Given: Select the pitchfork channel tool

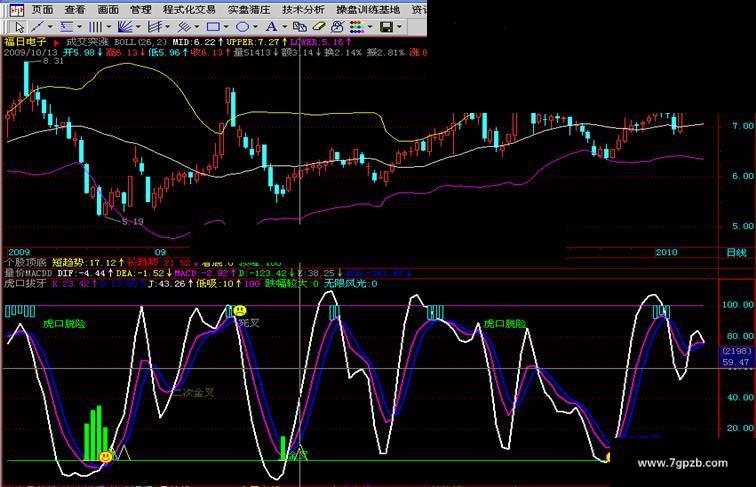Looking at the screenshot, I should [155, 27].
